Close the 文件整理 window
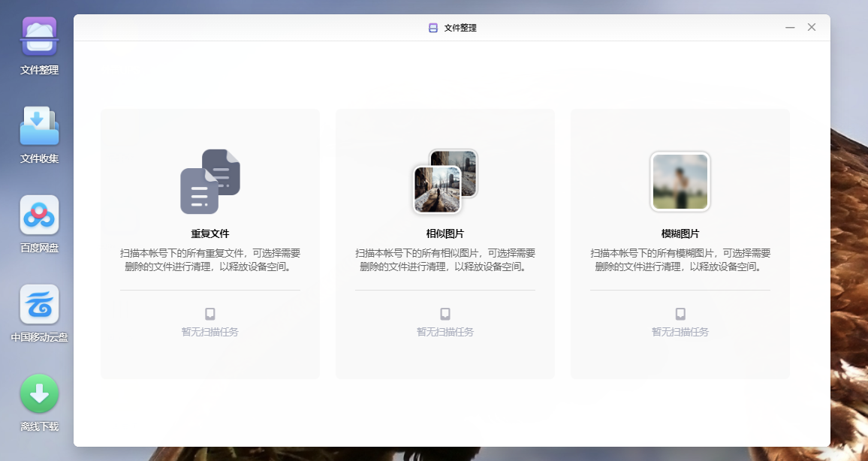This screenshot has width=868, height=461. click(812, 28)
